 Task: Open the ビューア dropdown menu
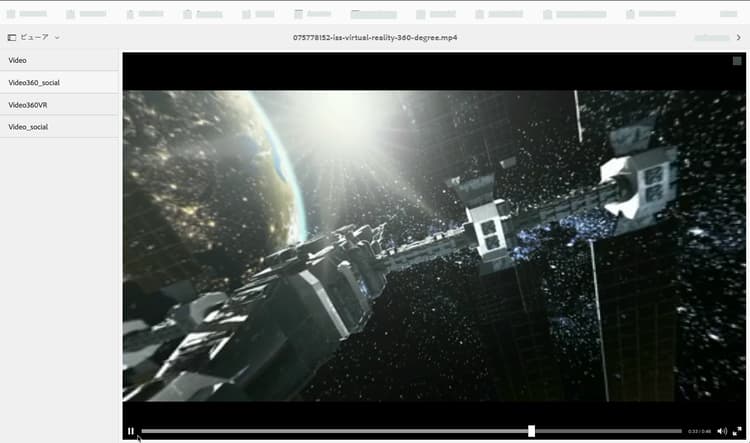pyautogui.click(x=33, y=37)
